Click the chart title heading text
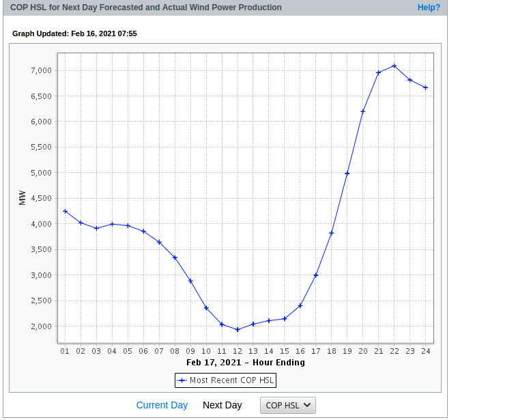Viewport: 531px width, 420px height. click(x=145, y=8)
